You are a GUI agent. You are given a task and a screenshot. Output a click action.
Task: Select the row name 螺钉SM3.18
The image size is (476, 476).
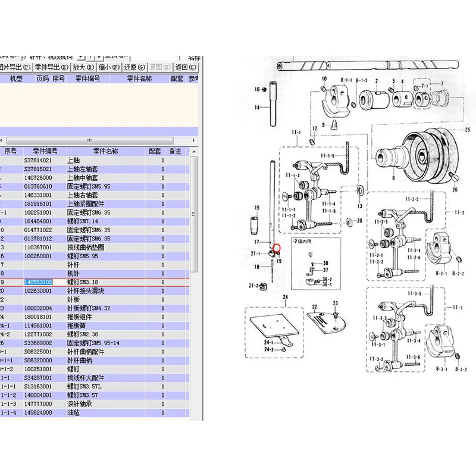click(83, 282)
